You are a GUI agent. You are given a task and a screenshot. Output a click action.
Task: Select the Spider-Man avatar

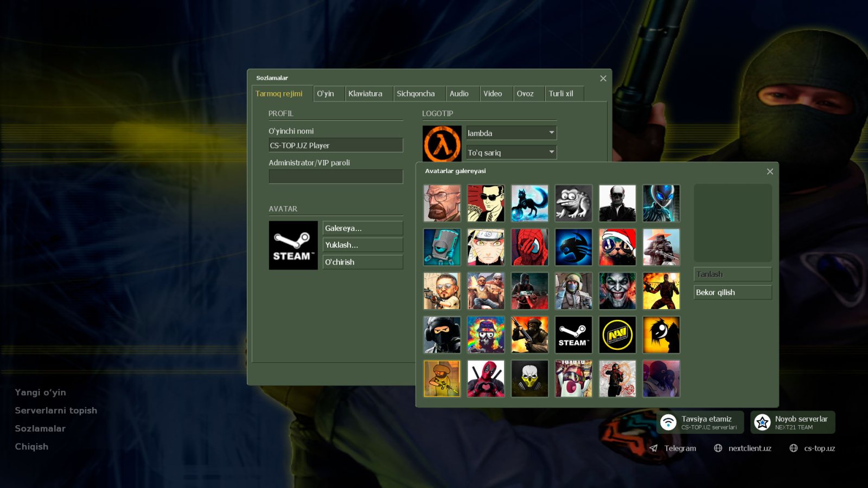pyautogui.click(x=529, y=247)
